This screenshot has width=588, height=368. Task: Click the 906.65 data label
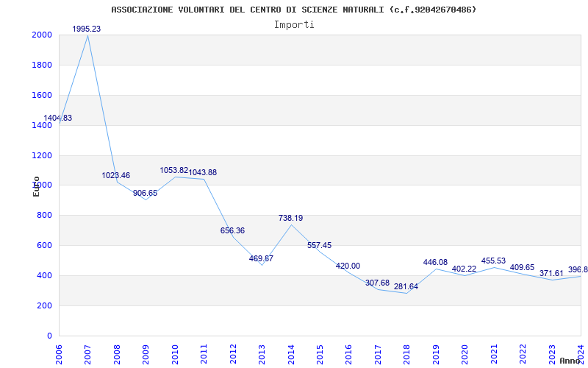(145, 193)
